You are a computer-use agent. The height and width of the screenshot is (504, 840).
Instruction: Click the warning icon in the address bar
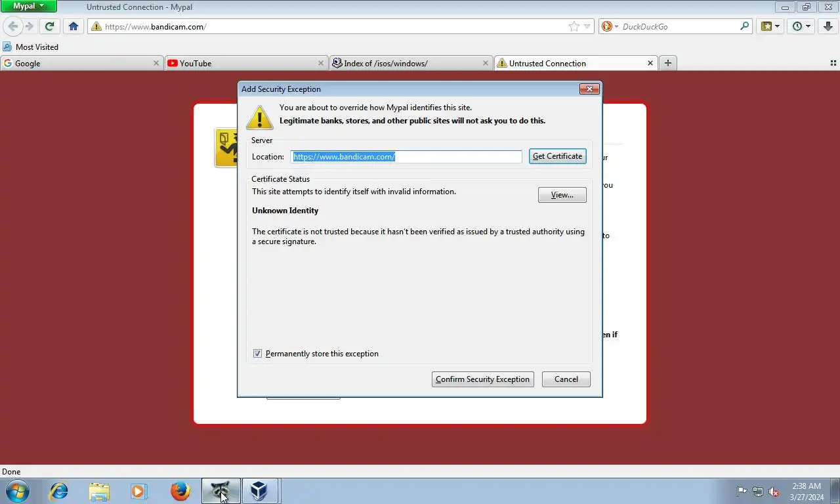pyautogui.click(x=96, y=26)
